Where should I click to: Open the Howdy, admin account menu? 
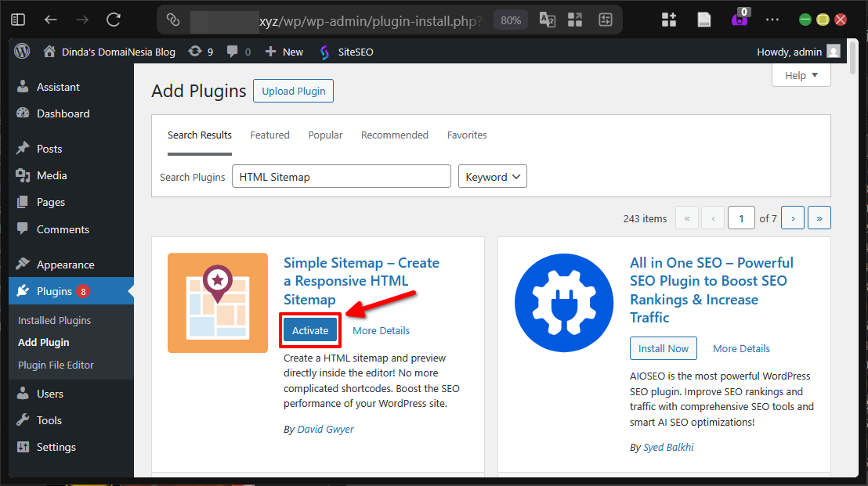click(790, 51)
